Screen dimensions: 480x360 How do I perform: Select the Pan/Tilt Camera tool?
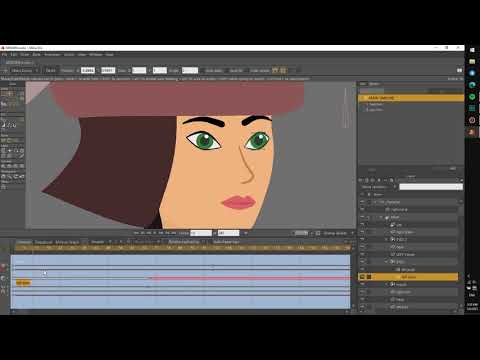pyautogui.click(x=22, y=166)
